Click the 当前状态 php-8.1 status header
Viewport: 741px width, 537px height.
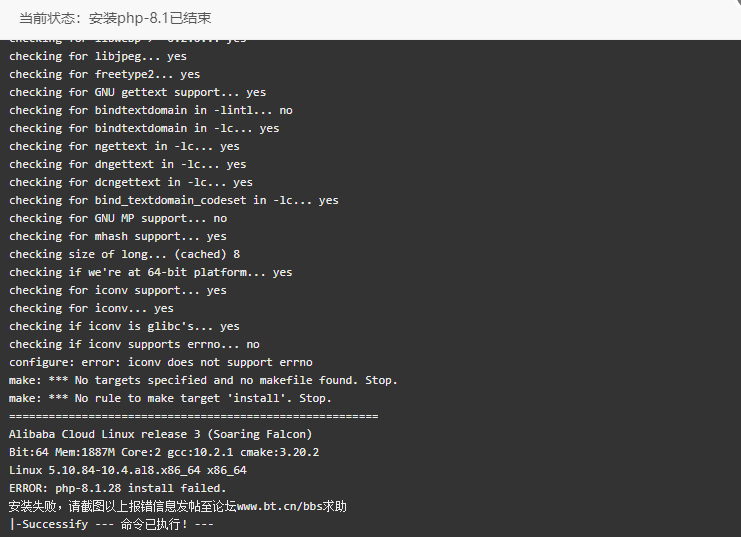tap(115, 18)
